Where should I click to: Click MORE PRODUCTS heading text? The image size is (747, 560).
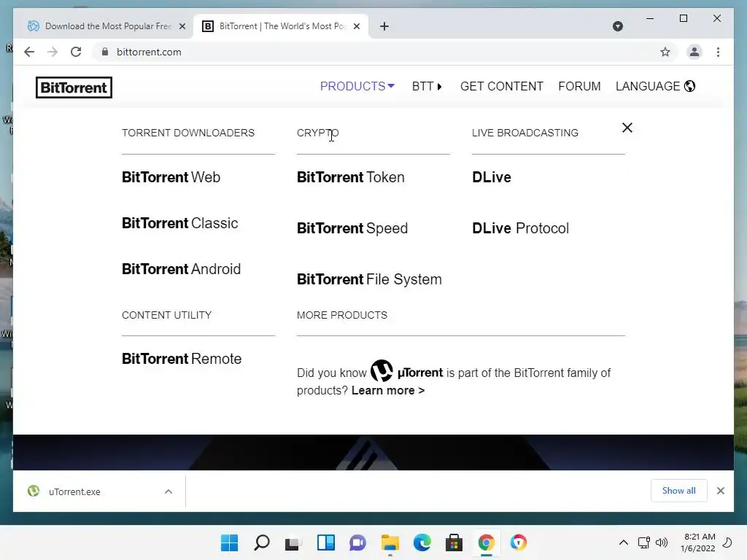point(342,315)
